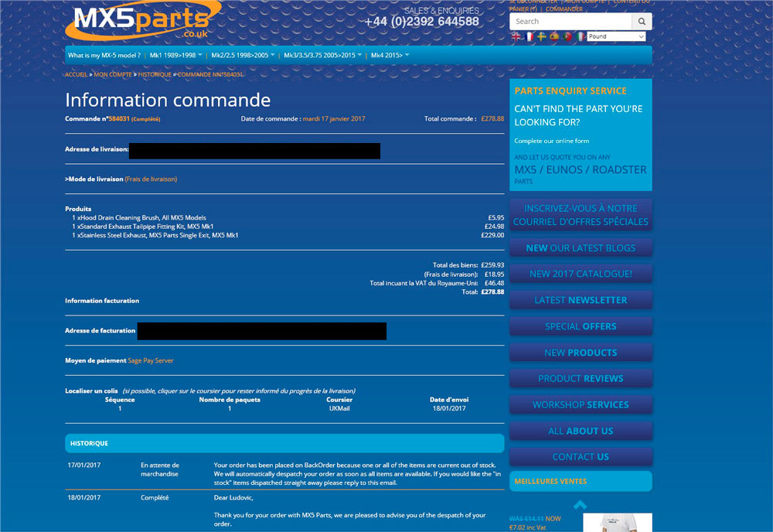This screenshot has width=773, height=532.
Task: Switch language using UK flag
Action: 516,36
